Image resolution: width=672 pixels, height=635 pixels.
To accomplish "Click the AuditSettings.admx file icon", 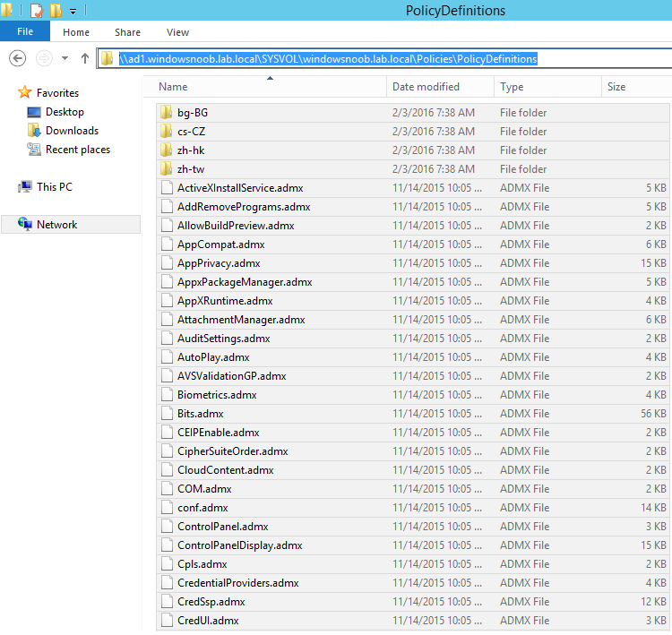I will pos(167,339).
